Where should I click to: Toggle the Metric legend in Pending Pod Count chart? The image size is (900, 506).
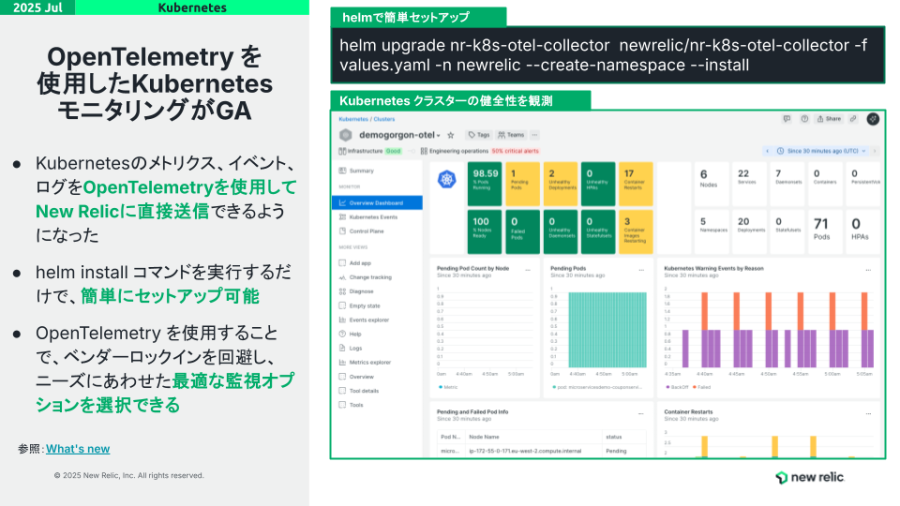448,387
